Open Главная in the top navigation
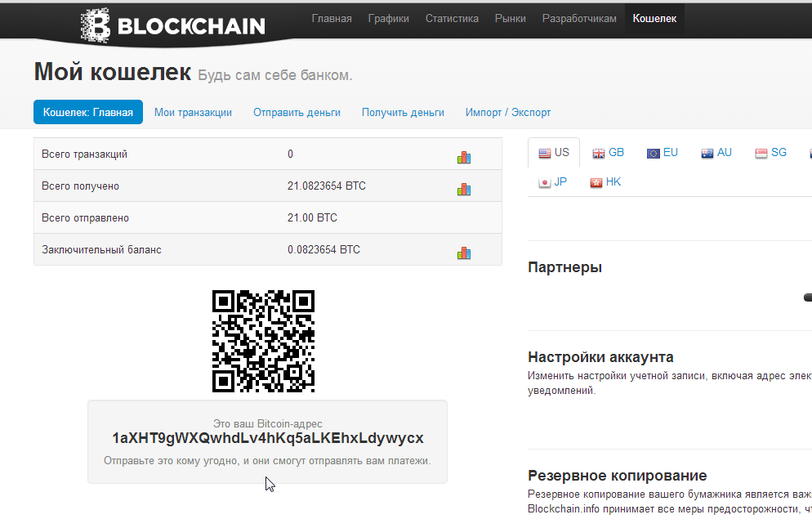 pyautogui.click(x=332, y=19)
